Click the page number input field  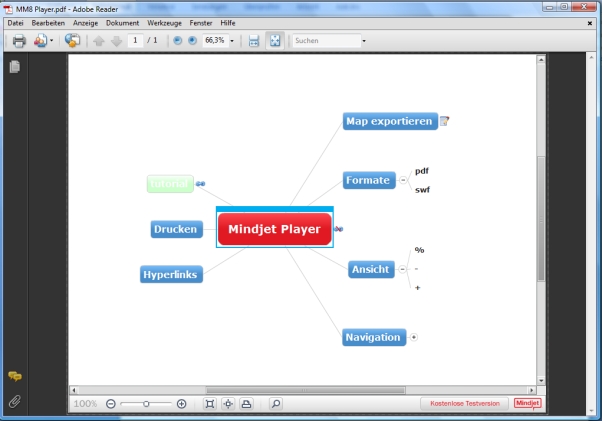pyautogui.click(x=135, y=40)
